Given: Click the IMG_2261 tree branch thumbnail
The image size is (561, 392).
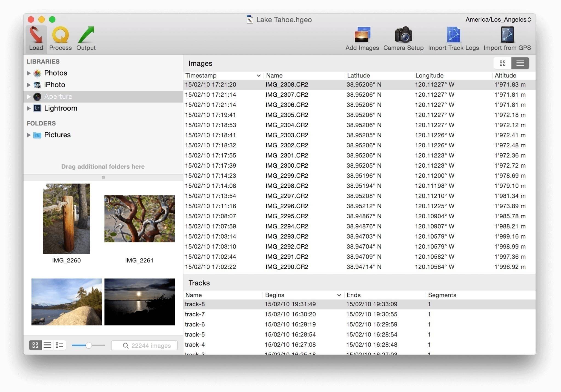Looking at the screenshot, I should coord(139,219).
